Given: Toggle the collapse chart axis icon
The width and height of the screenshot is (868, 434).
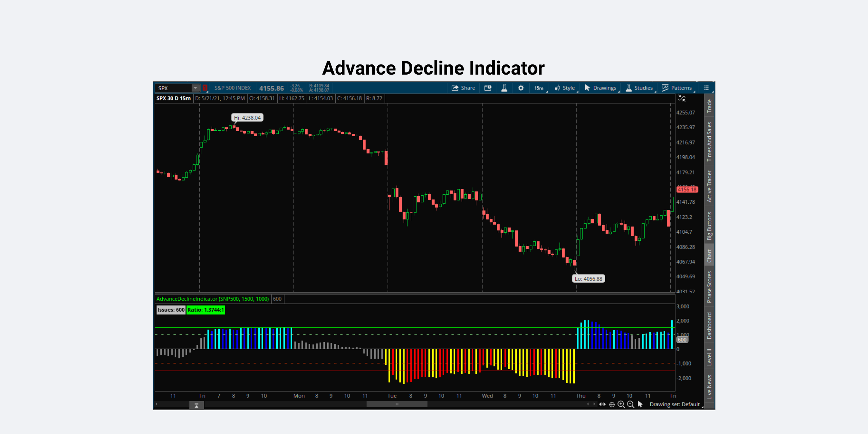Looking at the screenshot, I should [682, 98].
